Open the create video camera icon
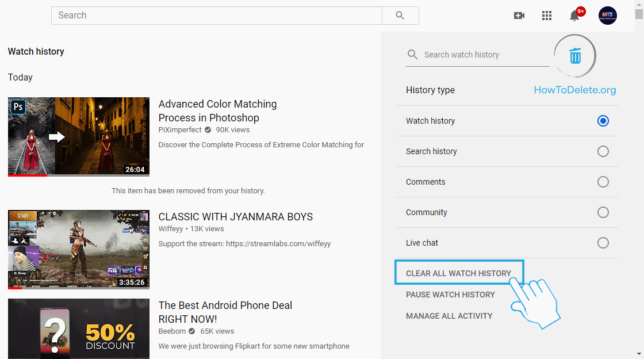Screen dimensions: 644x359 (519, 16)
